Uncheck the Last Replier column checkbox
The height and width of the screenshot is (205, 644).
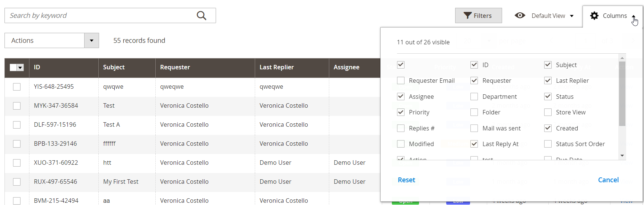[548, 81]
